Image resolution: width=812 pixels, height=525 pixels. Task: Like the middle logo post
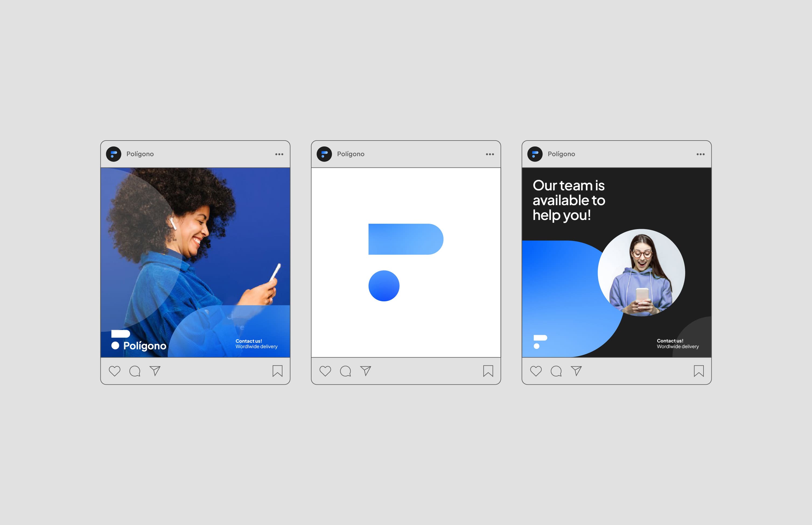pos(325,371)
